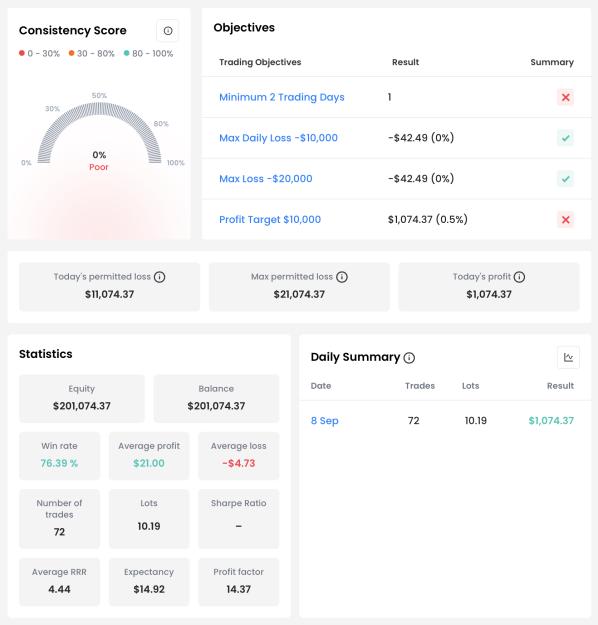Open the Consistency Score info icon

(x=168, y=31)
